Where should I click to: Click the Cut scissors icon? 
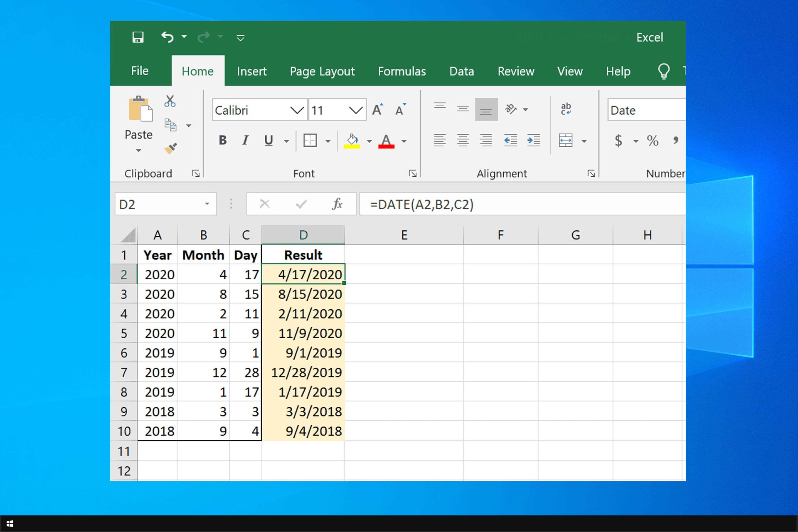pyautogui.click(x=170, y=101)
